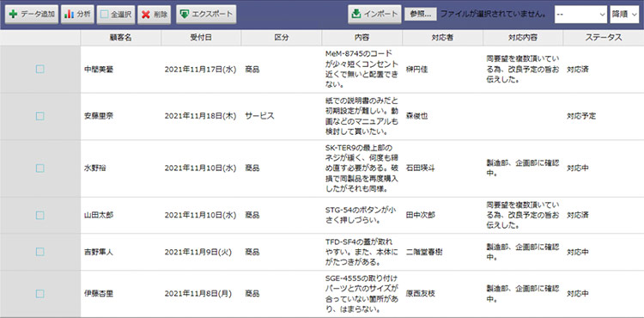Check the box for 伊藤杏里 row
Image resolution: width=644 pixels, height=318 pixels.
point(39,294)
